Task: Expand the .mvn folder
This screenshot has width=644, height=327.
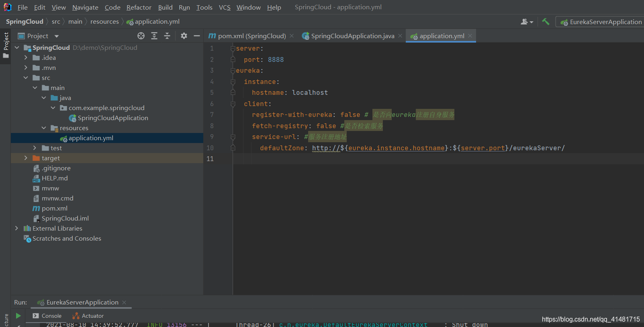Action: [26, 67]
